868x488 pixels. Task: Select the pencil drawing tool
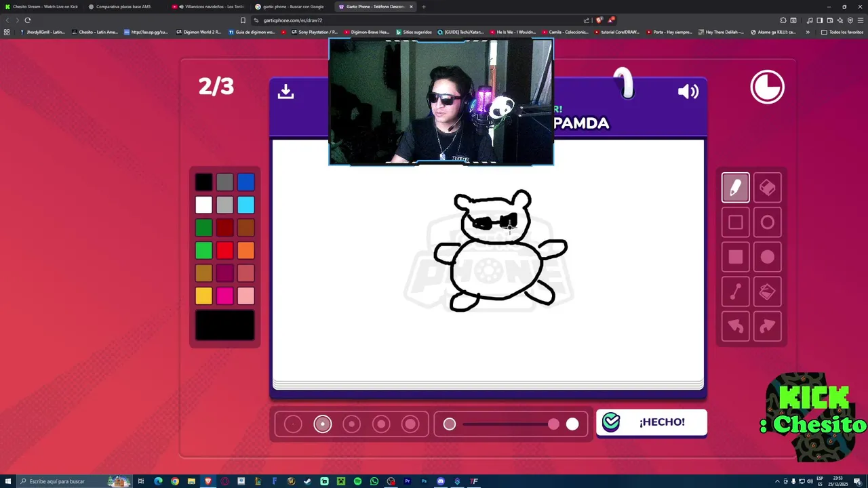coord(735,188)
